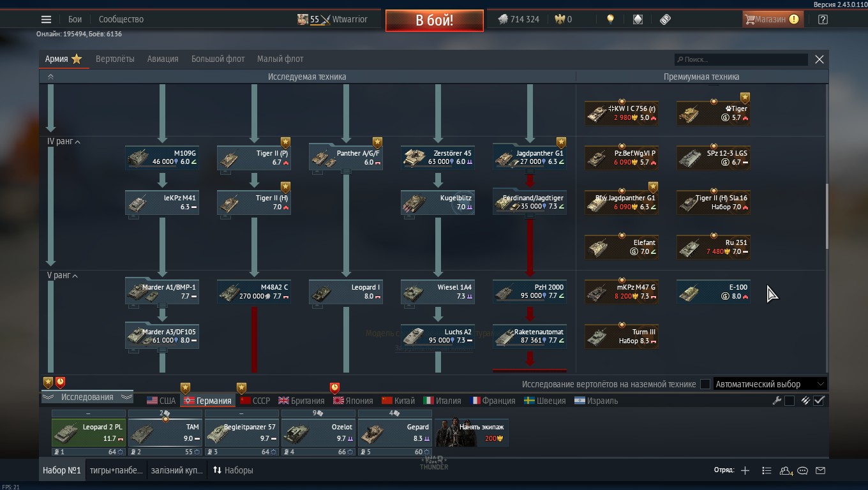Open the Наборы presets list
The image size is (868, 490).
tap(233, 470)
